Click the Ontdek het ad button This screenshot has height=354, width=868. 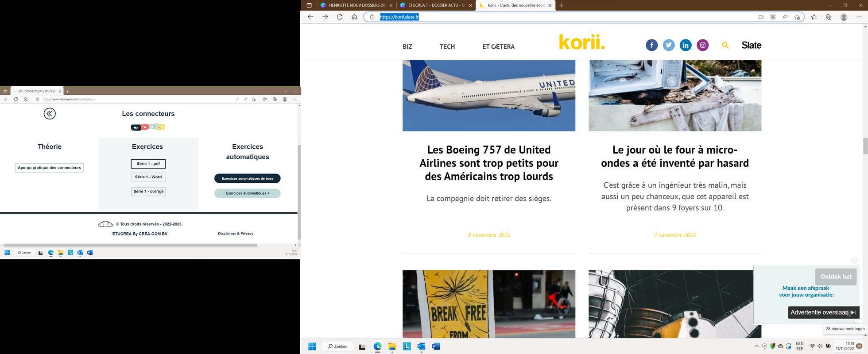(836, 277)
